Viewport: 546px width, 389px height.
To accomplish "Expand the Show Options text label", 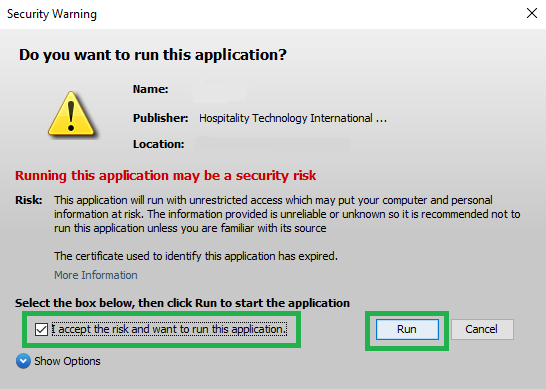I will [67, 361].
